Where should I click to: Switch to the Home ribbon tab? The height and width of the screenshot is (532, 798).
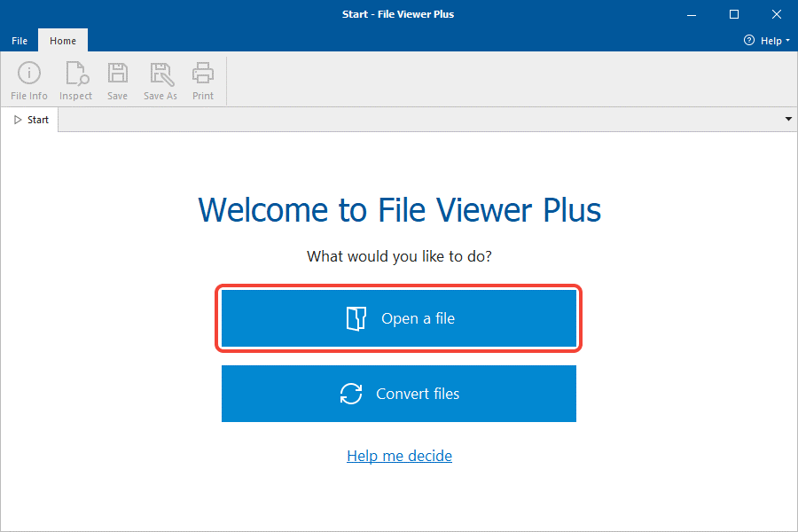(x=63, y=41)
